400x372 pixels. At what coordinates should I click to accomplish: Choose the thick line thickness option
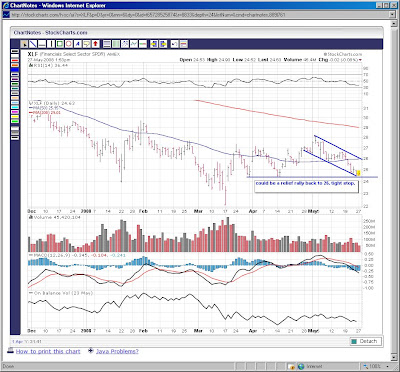15,138
